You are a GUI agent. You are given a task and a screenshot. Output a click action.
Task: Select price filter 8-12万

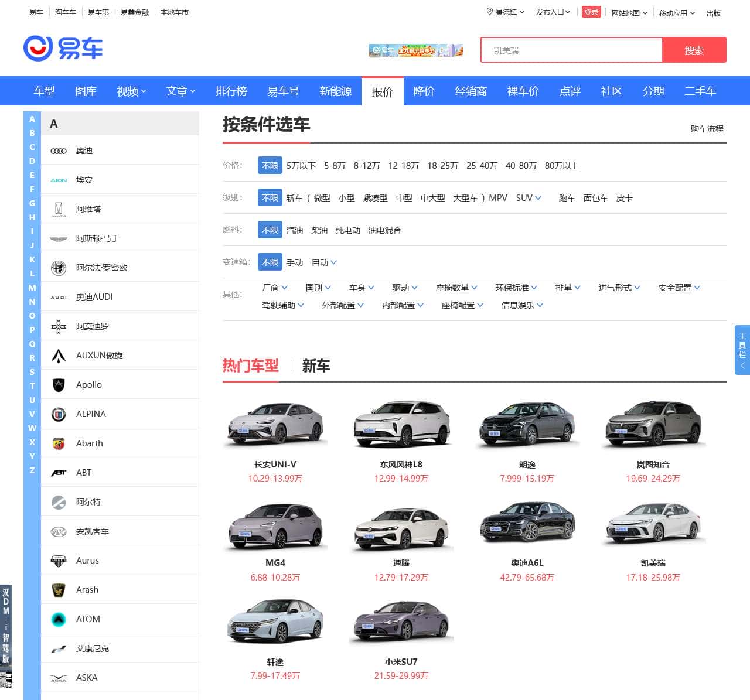366,166
